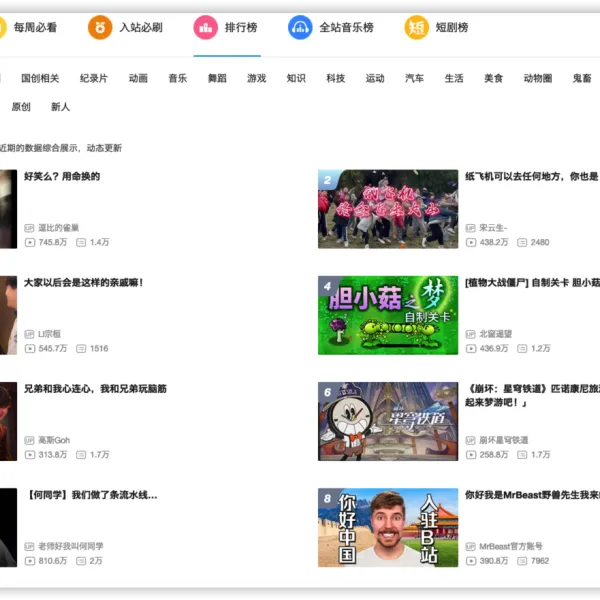Open uploader LI宗恒 profile

(49, 334)
